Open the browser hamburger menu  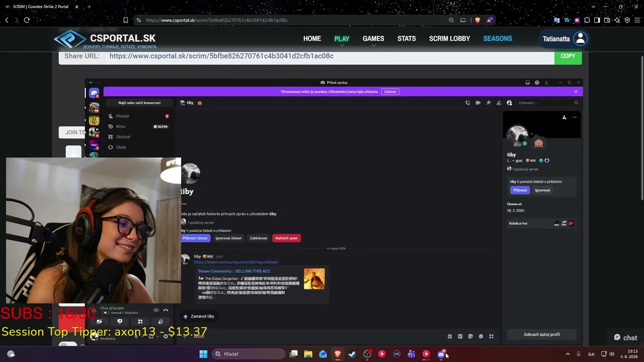tap(637, 20)
